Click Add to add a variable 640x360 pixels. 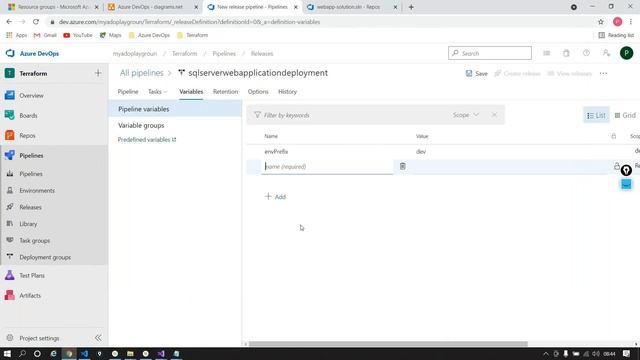point(276,197)
